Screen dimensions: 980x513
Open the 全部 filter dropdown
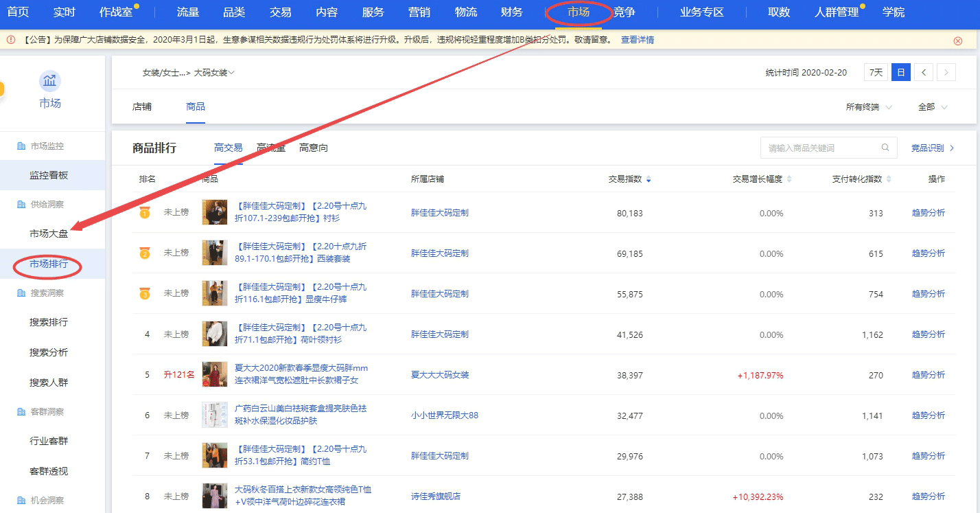point(932,107)
